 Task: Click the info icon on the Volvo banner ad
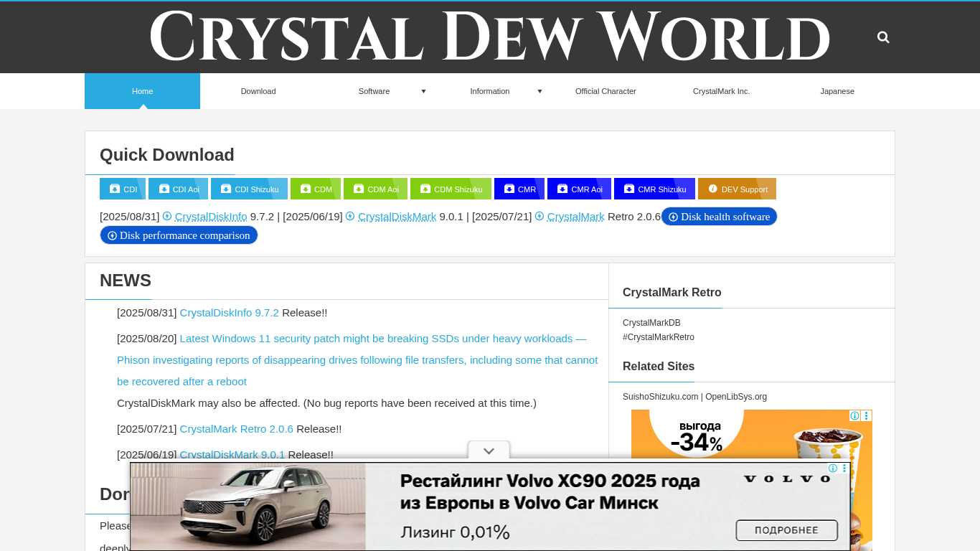click(833, 468)
